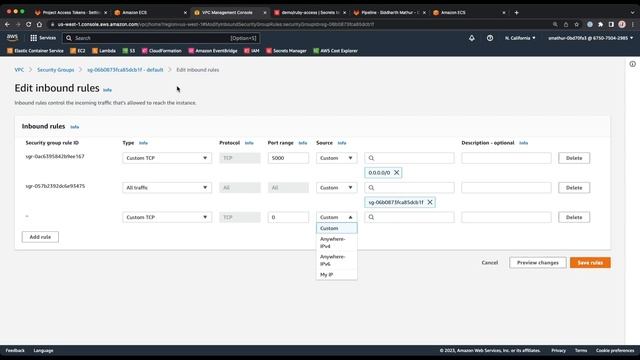This screenshot has height=360, width=640.
Task: Open a new browser tab with plus
Action: (x=516, y=13)
